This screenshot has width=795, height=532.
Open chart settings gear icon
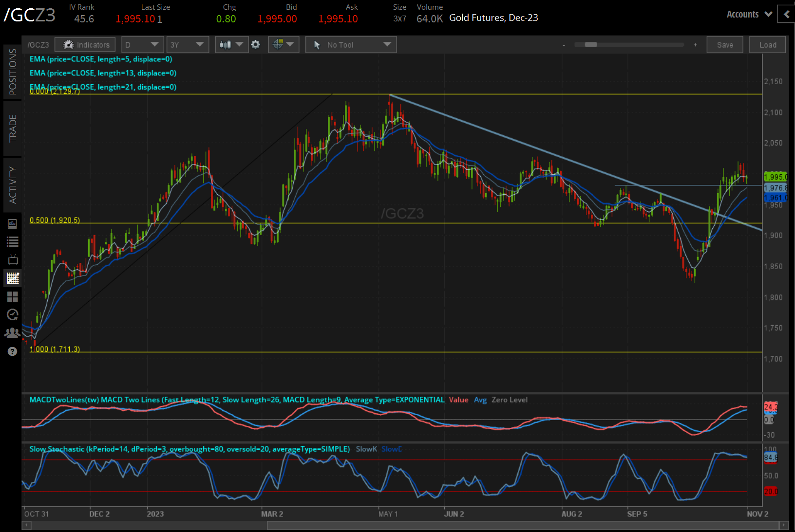(x=255, y=45)
